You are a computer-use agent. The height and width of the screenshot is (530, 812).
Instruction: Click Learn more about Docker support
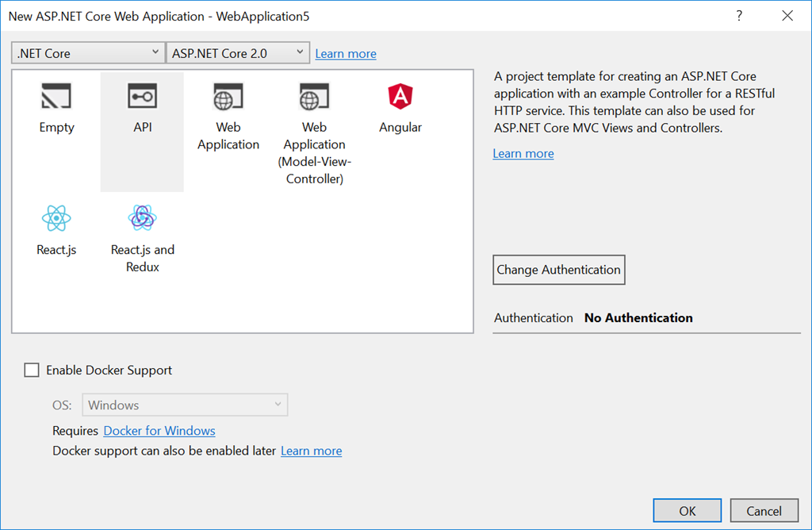coord(311,451)
